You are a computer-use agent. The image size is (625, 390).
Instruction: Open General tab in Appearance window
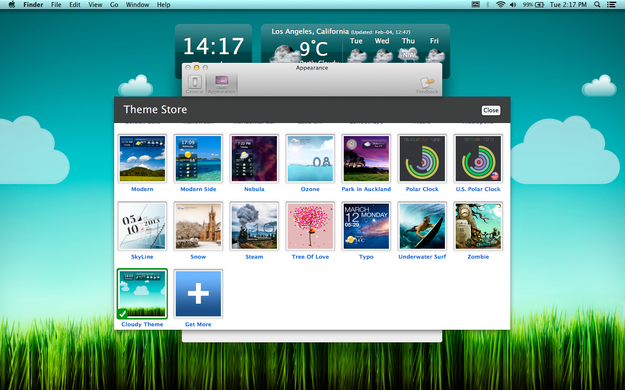(x=195, y=84)
